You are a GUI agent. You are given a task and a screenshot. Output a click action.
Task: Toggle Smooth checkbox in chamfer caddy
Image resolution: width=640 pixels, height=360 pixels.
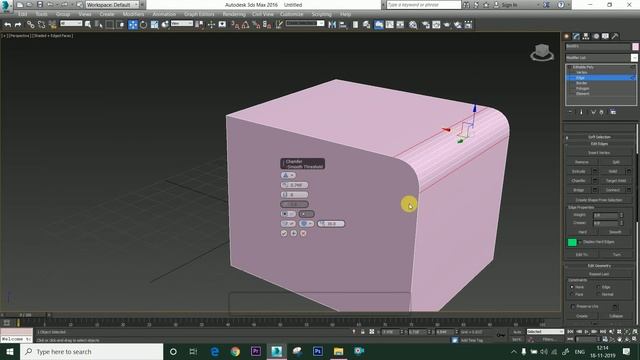point(288,224)
